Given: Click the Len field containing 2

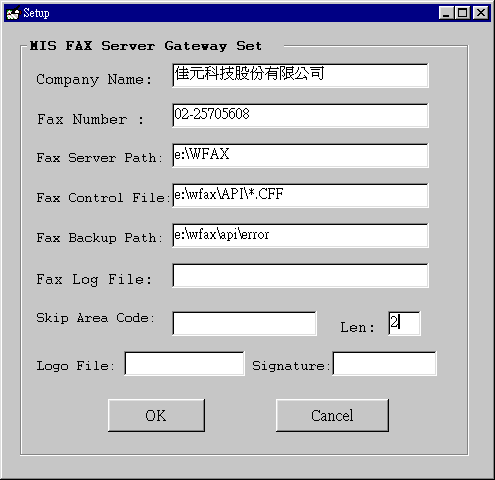Looking at the screenshot, I should pyautogui.click(x=404, y=323).
